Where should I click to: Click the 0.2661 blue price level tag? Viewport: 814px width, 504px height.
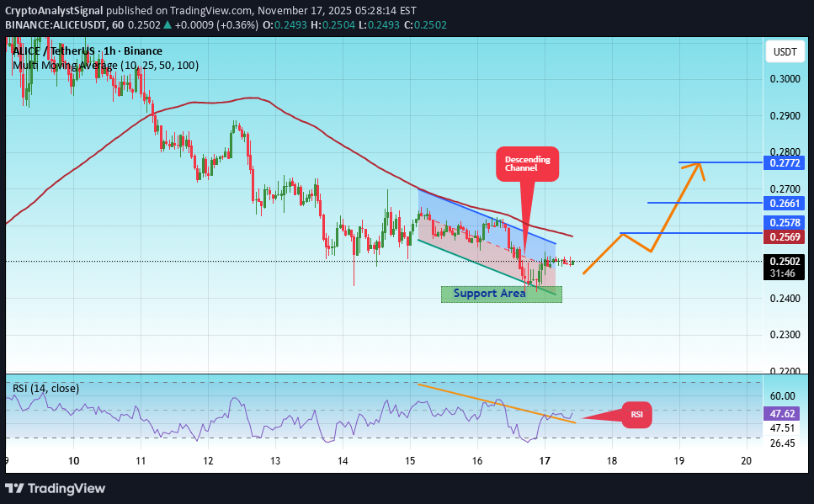tap(785, 203)
